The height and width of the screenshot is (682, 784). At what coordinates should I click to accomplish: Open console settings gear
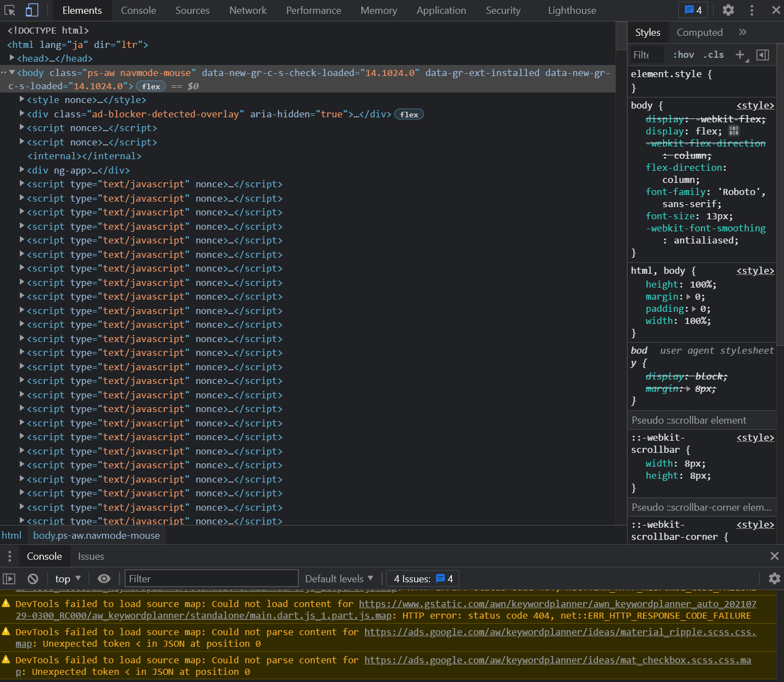click(x=774, y=578)
